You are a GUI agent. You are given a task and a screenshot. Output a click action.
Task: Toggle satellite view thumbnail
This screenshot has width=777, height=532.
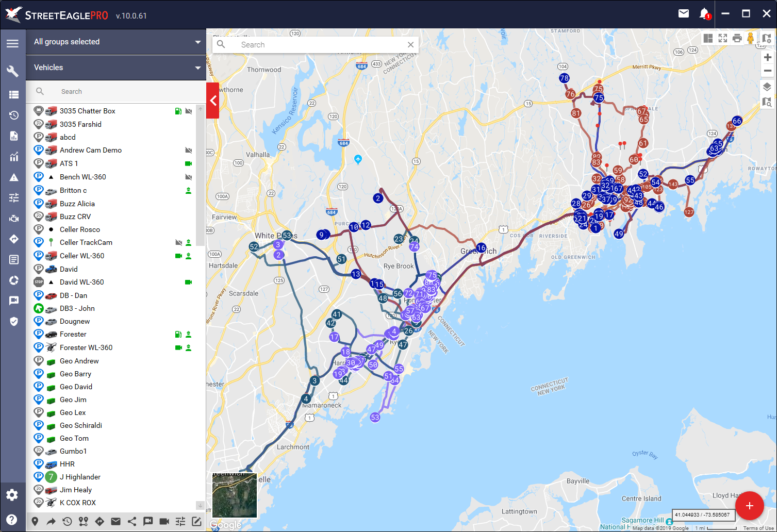pos(235,495)
